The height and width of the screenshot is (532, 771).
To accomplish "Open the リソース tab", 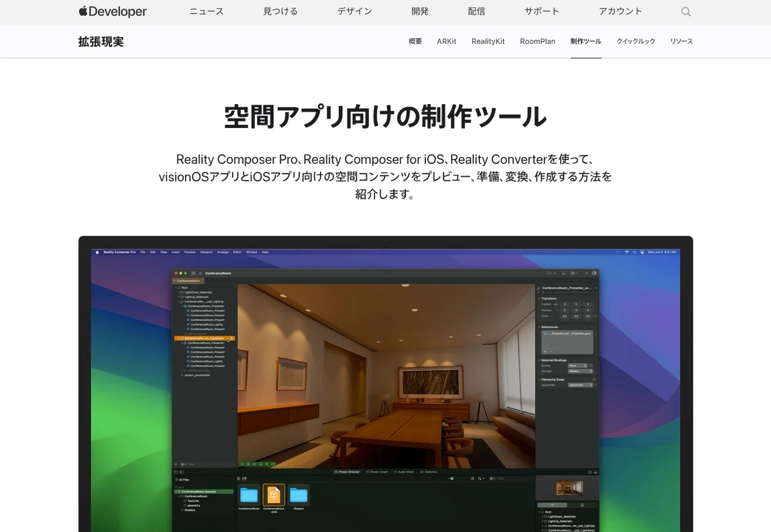I will point(682,41).
